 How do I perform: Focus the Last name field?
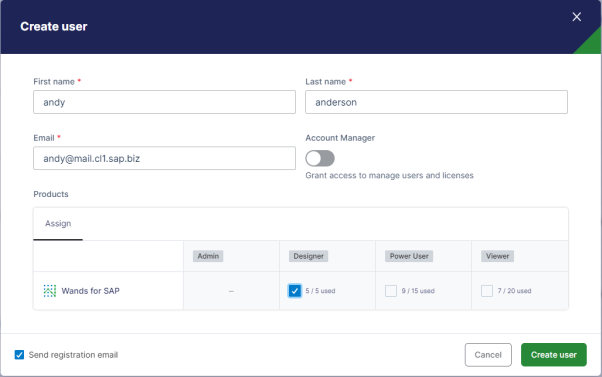[x=436, y=102]
